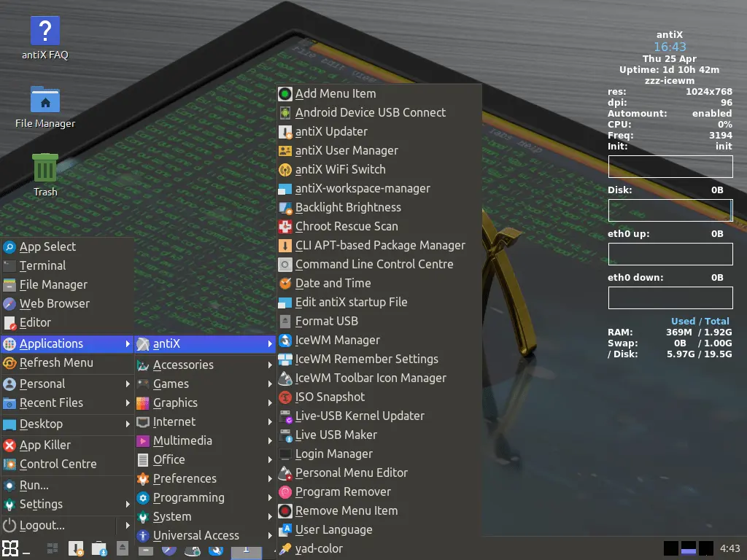747x560 pixels.
Task: Open Add Menu Item entry
Action: tap(379, 94)
